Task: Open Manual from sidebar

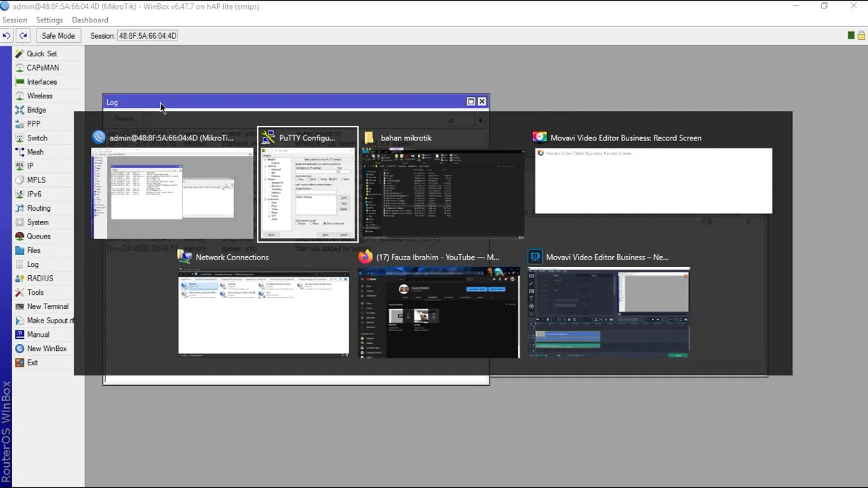Action: (x=38, y=335)
